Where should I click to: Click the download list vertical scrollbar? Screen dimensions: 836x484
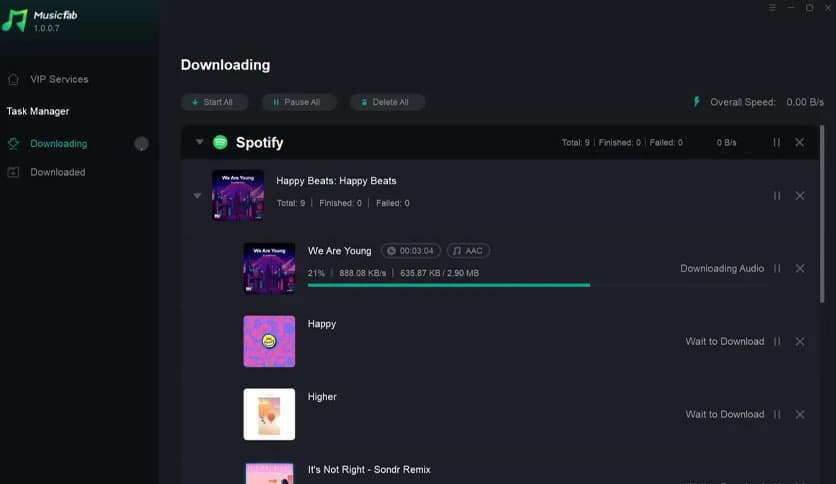coord(822,214)
